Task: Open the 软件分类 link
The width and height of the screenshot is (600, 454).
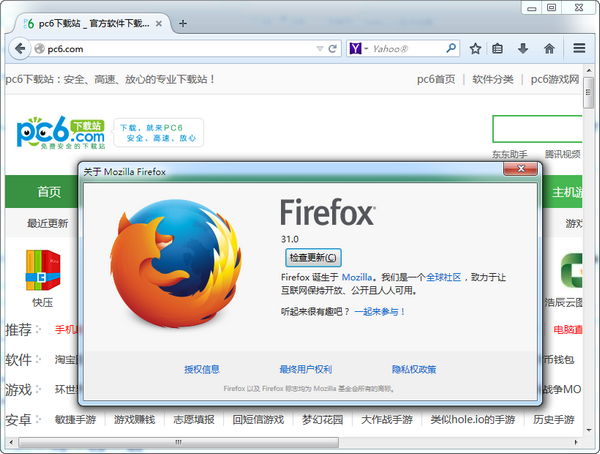Action: click(493, 79)
